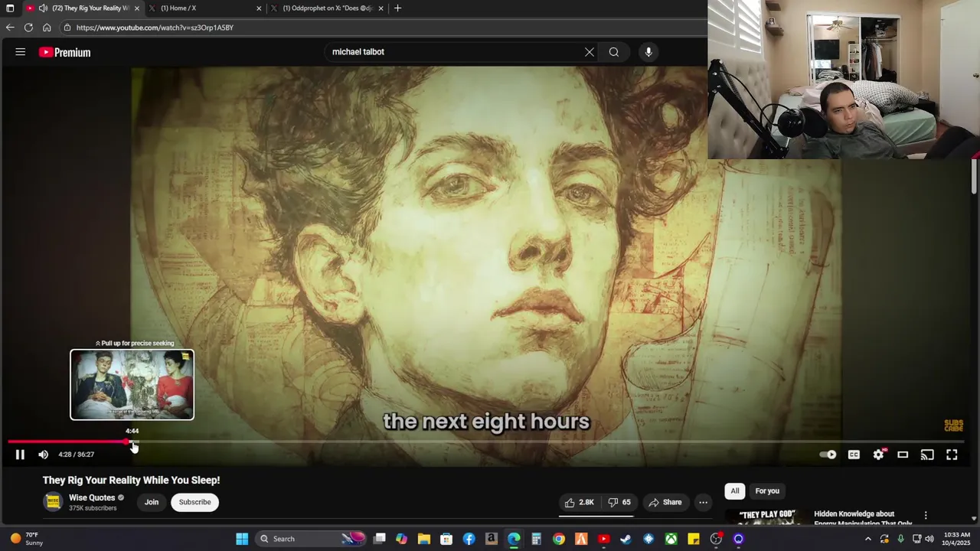Close the "Home / X" tab
Screen dimensions: 980x551
pos(259,8)
